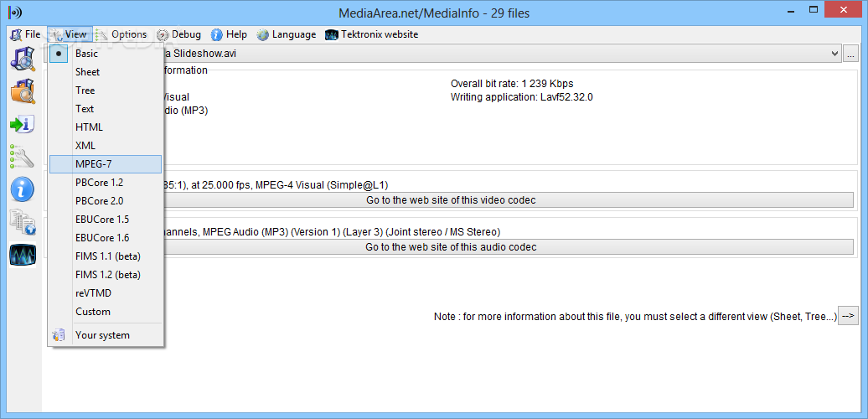Switch to Sheet view
Viewport: 868px width, 419px height.
(x=106, y=72)
